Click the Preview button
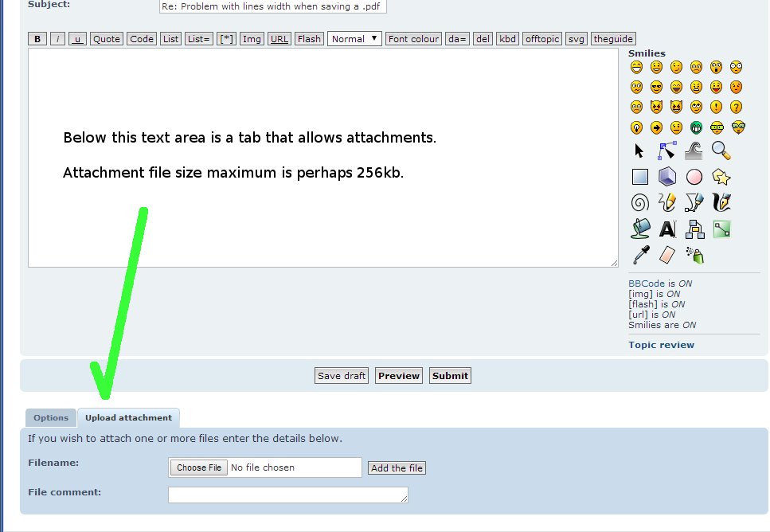770x532 pixels. pos(399,376)
